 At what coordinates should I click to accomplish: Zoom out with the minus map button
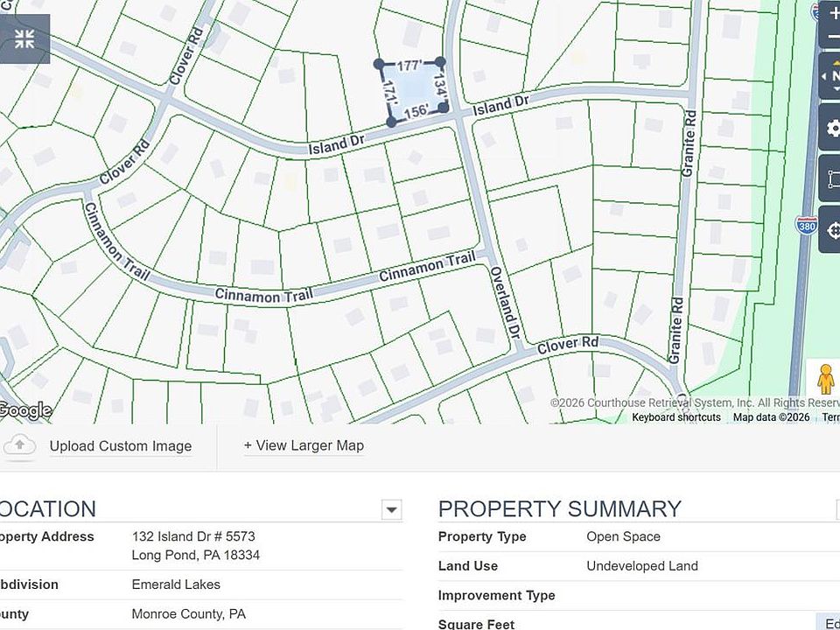click(x=833, y=38)
